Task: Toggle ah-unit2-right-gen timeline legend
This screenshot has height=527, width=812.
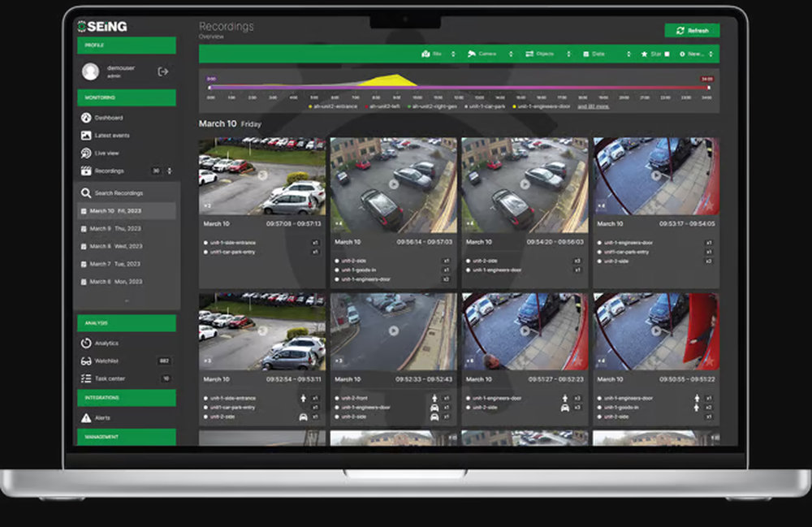Action: 433,106
